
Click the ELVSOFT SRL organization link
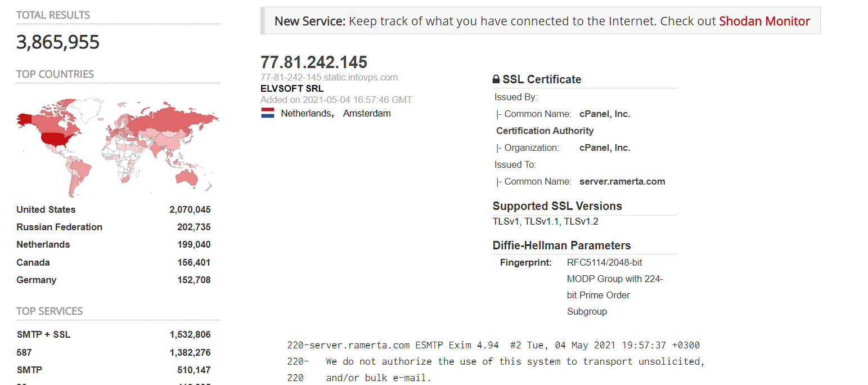[x=292, y=88]
